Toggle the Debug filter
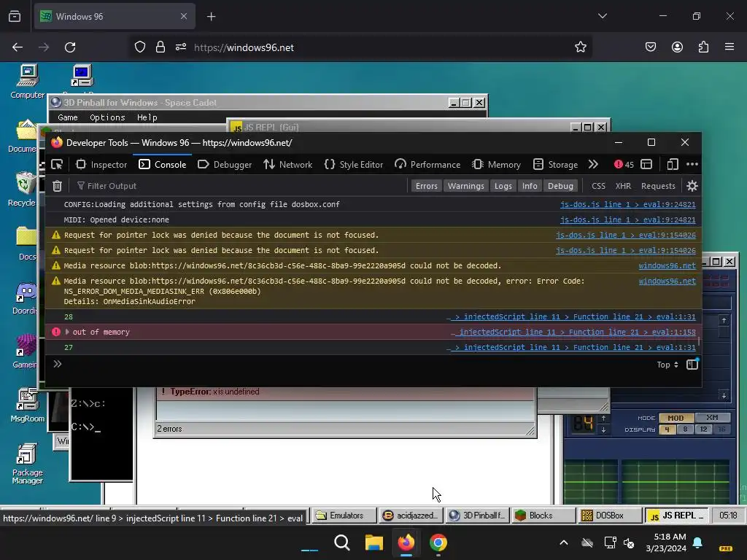 tap(560, 186)
